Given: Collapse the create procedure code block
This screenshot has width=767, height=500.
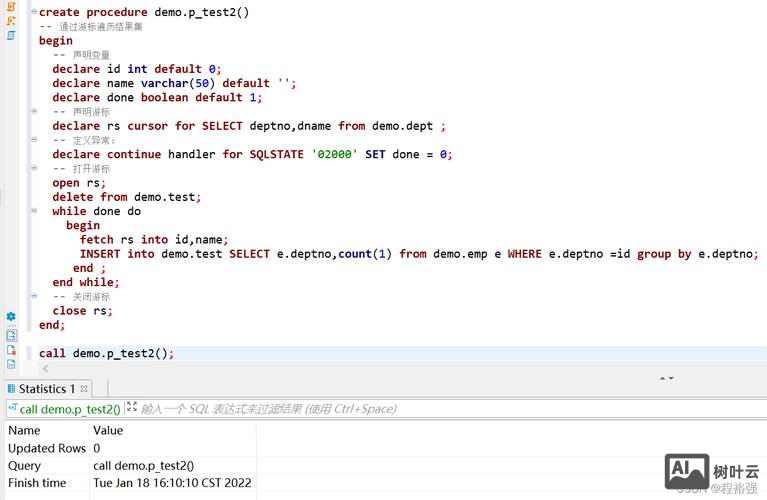Looking at the screenshot, I should coord(33,13).
